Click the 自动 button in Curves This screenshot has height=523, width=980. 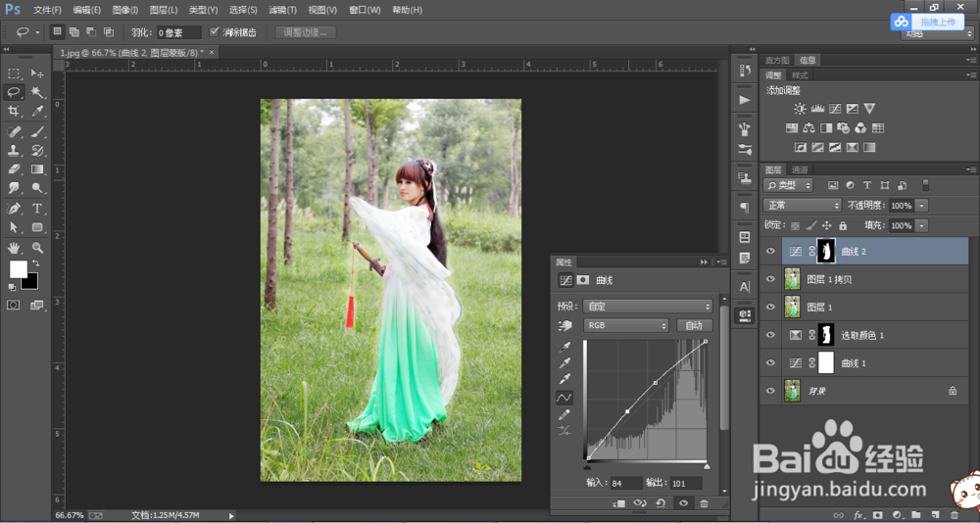pyautogui.click(x=695, y=325)
